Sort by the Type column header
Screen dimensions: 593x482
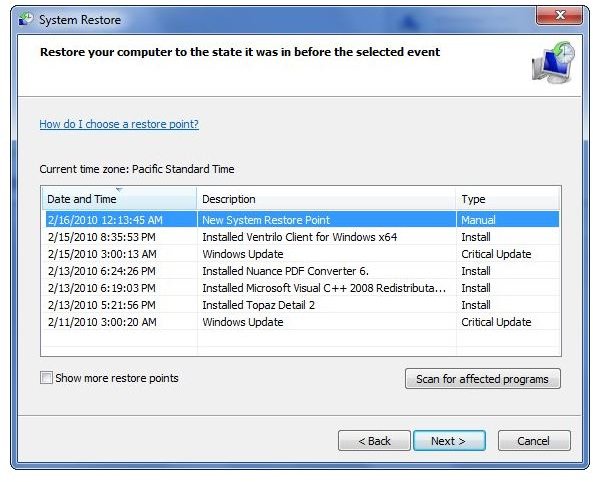coord(508,199)
